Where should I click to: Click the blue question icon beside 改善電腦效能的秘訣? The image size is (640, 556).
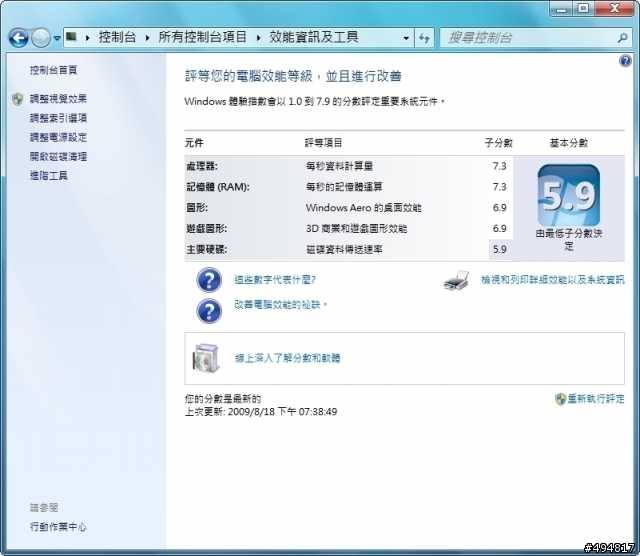[x=209, y=311]
